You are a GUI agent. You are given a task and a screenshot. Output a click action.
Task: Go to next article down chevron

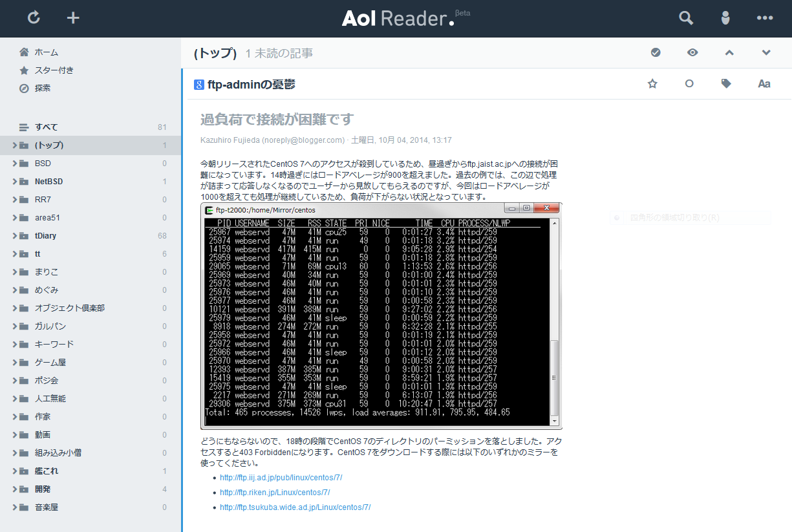coord(766,52)
